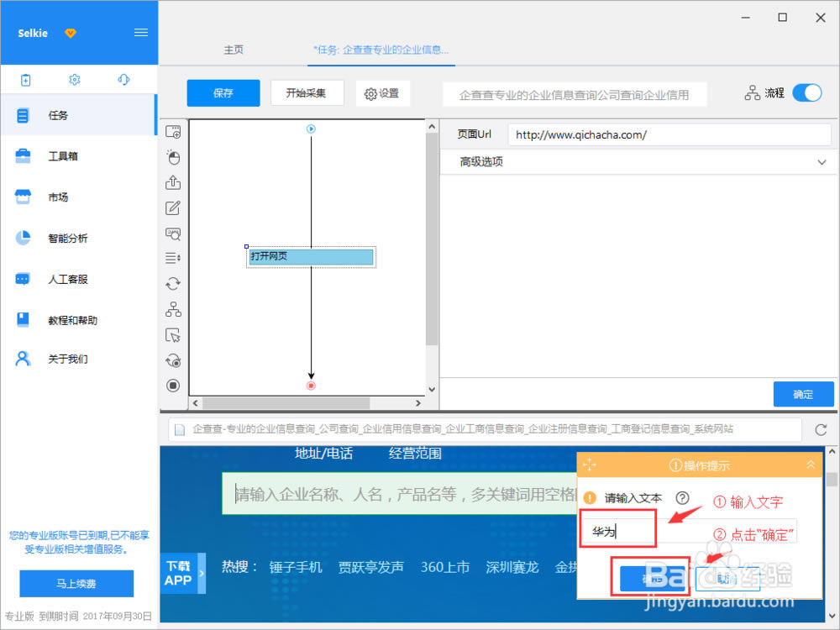
Task: Click the 锤子手机 hot search link
Action: coord(296,567)
